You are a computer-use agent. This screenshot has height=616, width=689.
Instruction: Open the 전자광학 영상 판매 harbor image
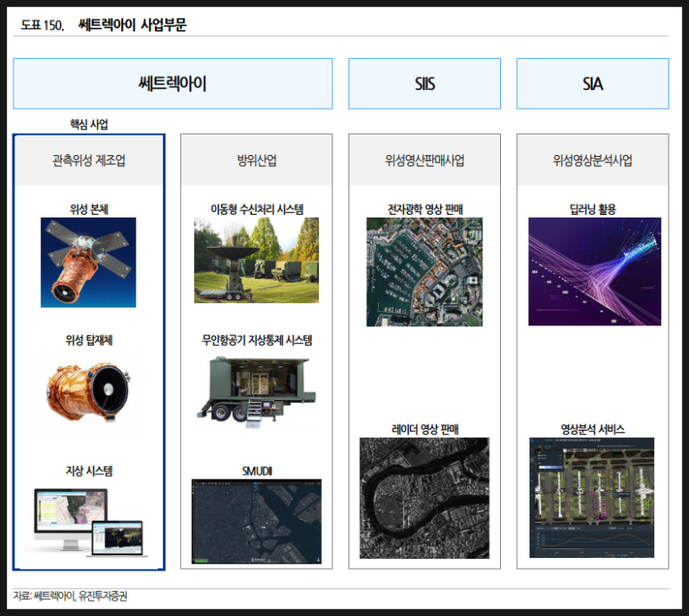(x=424, y=272)
